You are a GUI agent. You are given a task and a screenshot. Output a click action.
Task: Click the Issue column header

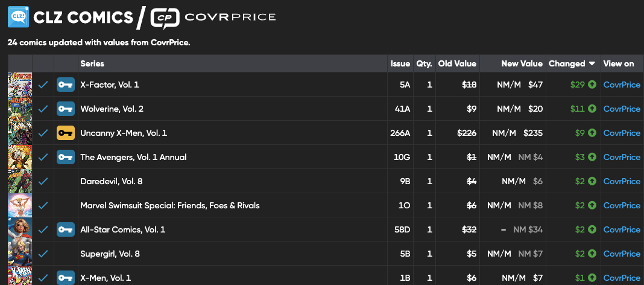(400, 64)
